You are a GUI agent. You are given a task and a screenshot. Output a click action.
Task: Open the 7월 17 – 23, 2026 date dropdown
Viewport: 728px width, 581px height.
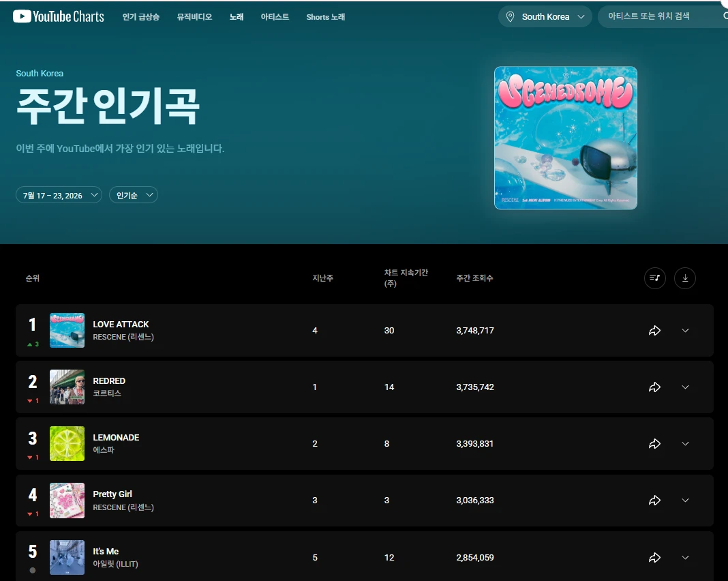click(59, 195)
